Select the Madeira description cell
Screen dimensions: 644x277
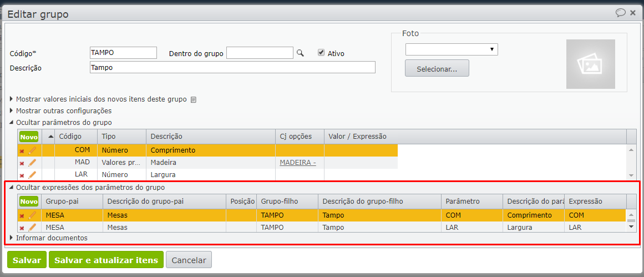[211, 162]
